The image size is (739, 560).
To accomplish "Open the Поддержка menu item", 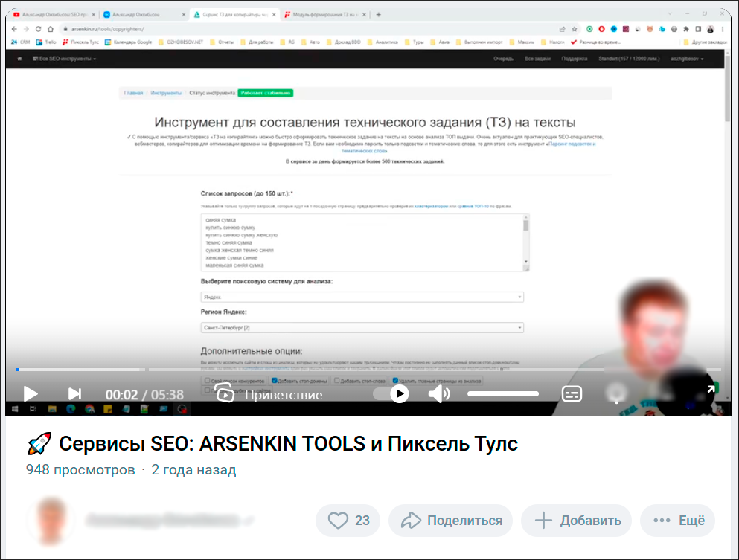I will tap(574, 59).
